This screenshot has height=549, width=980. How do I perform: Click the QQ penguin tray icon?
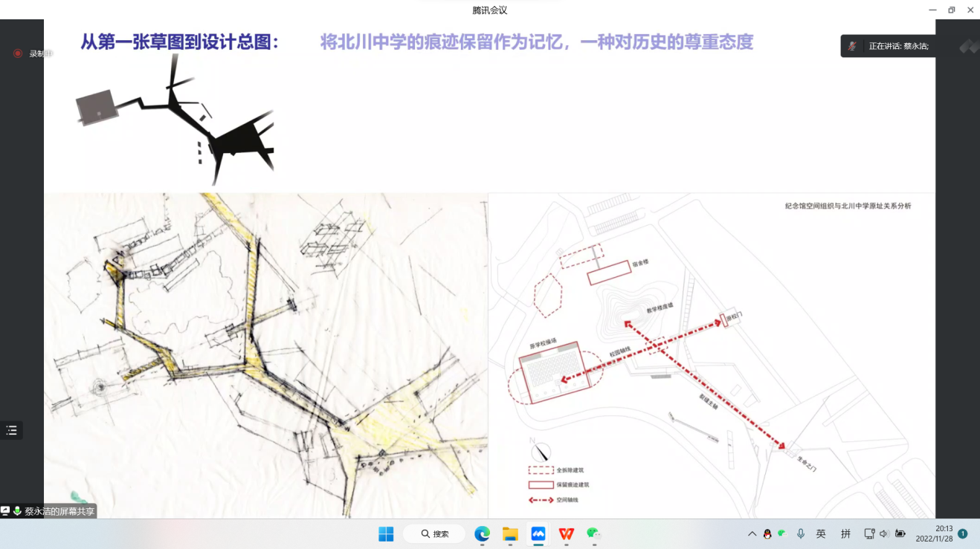tap(767, 533)
